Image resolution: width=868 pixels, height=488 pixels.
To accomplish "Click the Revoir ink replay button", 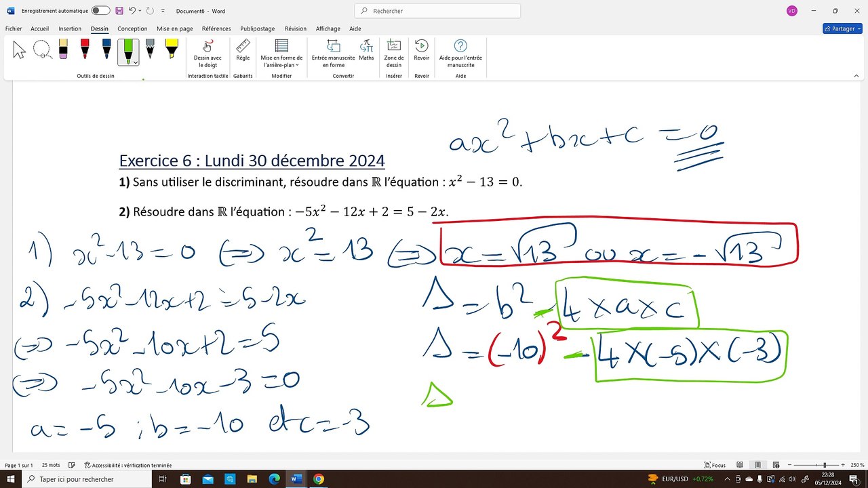I will click(x=422, y=50).
